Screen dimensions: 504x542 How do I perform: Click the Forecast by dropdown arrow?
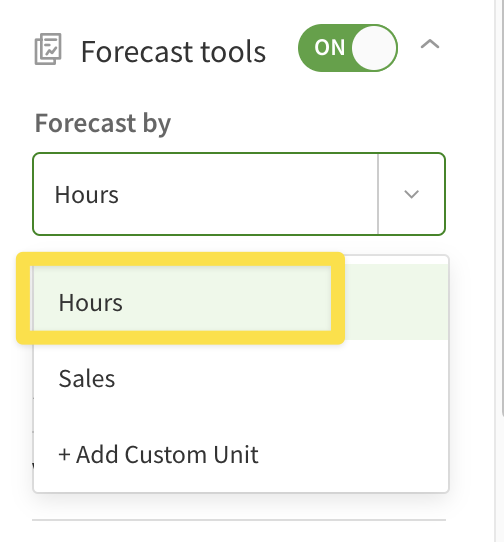click(x=411, y=194)
